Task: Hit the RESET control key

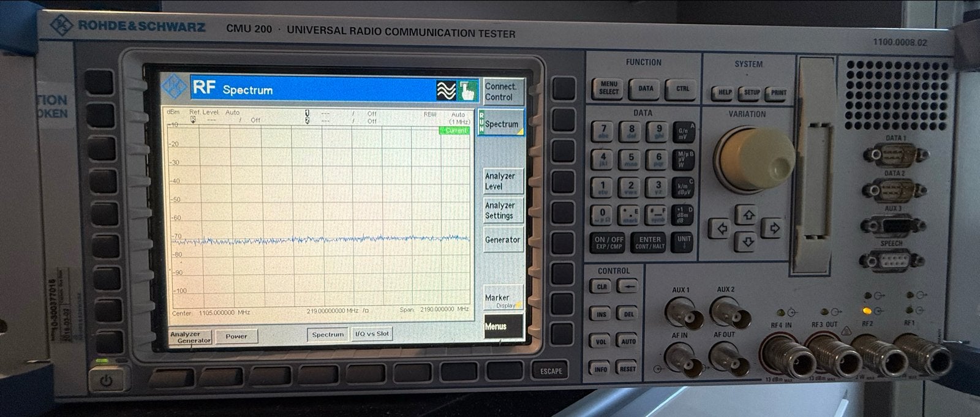Action: [x=628, y=369]
